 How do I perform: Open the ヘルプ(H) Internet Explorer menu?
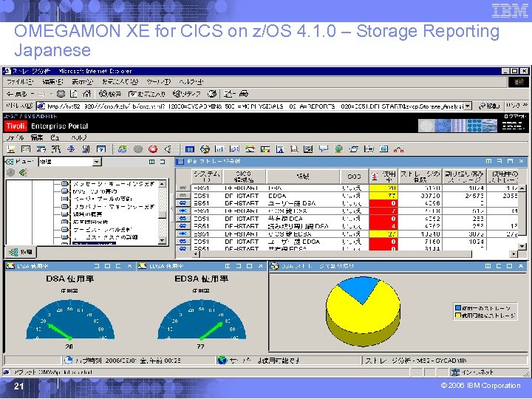coord(191,82)
